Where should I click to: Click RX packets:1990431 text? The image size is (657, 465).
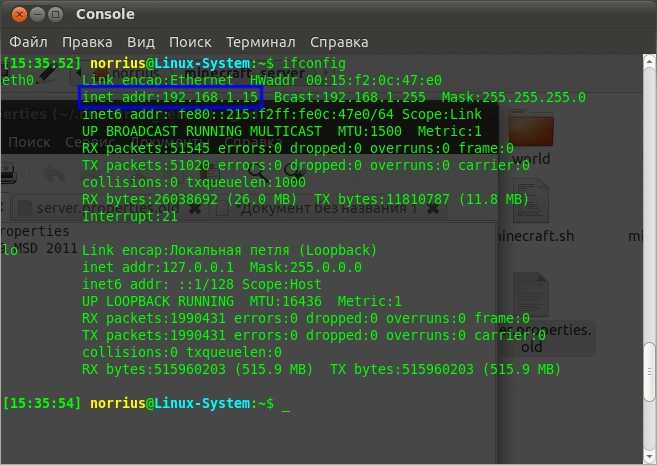point(154,318)
